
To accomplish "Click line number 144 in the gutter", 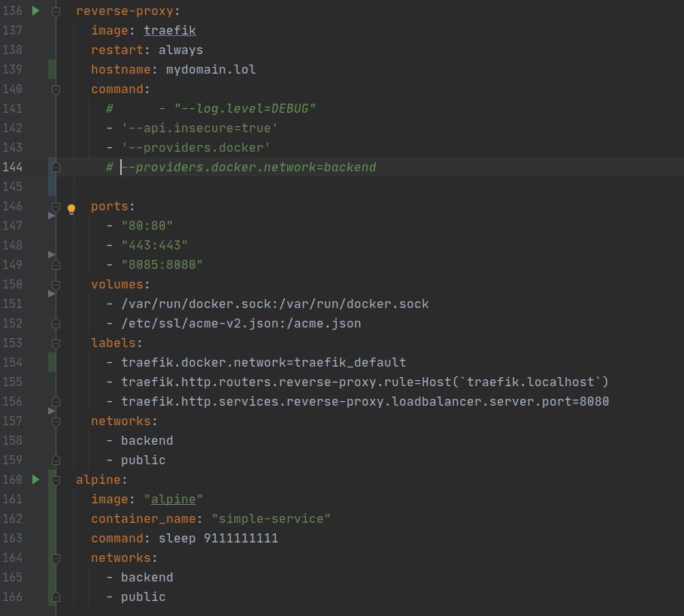I will click(x=12, y=167).
